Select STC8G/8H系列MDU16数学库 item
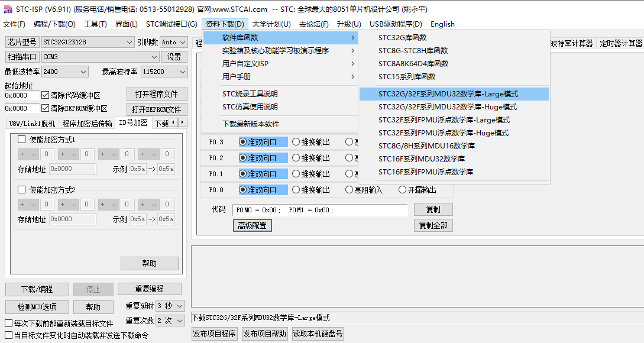This screenshot has height=343, width=644. pyautogui.click(x=454, y=146)
